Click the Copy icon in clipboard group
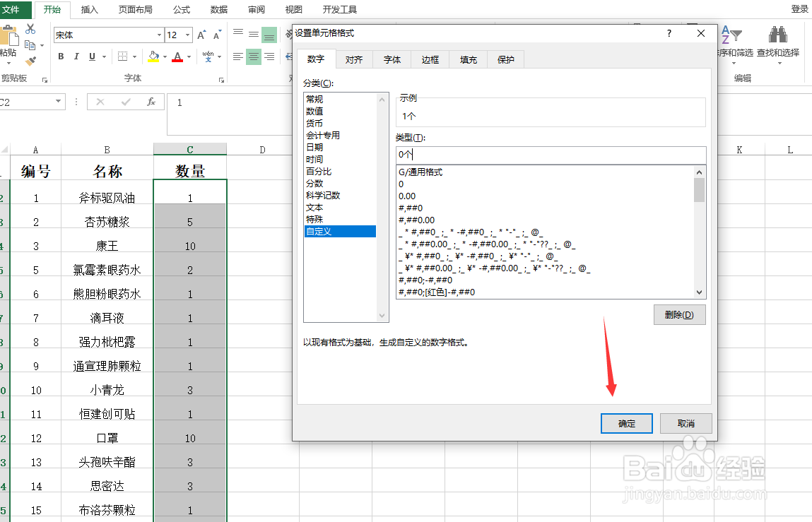 point(30,45)
